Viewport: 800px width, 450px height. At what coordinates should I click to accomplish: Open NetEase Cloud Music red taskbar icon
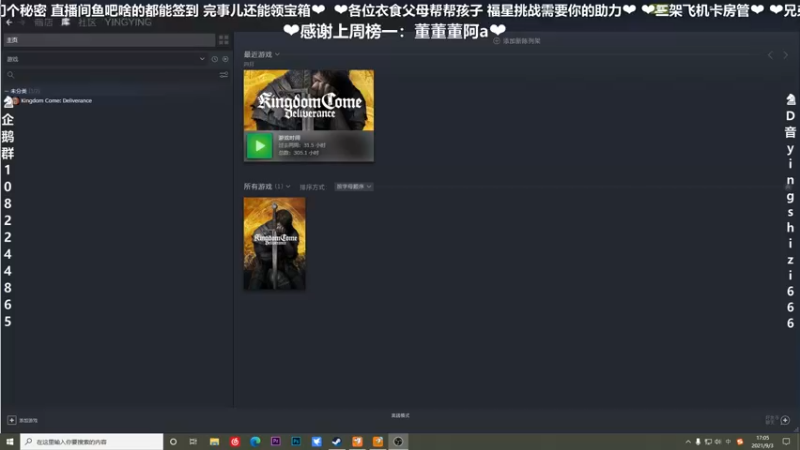point(235,441)
